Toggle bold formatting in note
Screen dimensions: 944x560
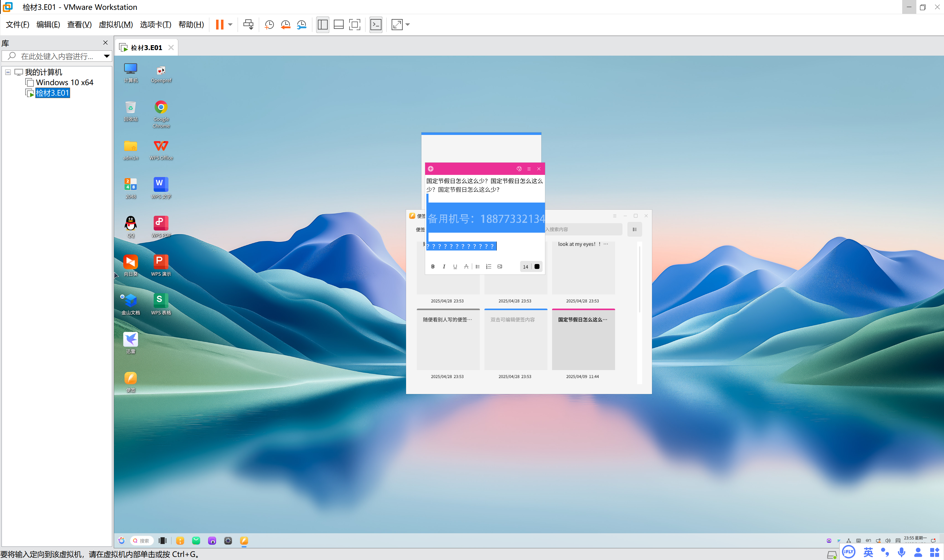tap(433, 266)
